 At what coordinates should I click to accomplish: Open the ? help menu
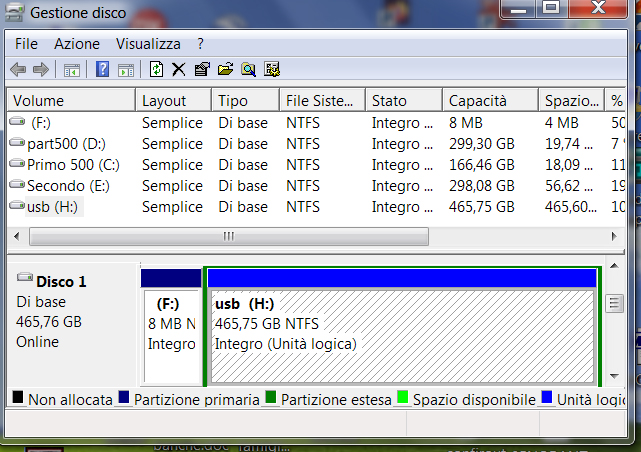pos(200,44)
